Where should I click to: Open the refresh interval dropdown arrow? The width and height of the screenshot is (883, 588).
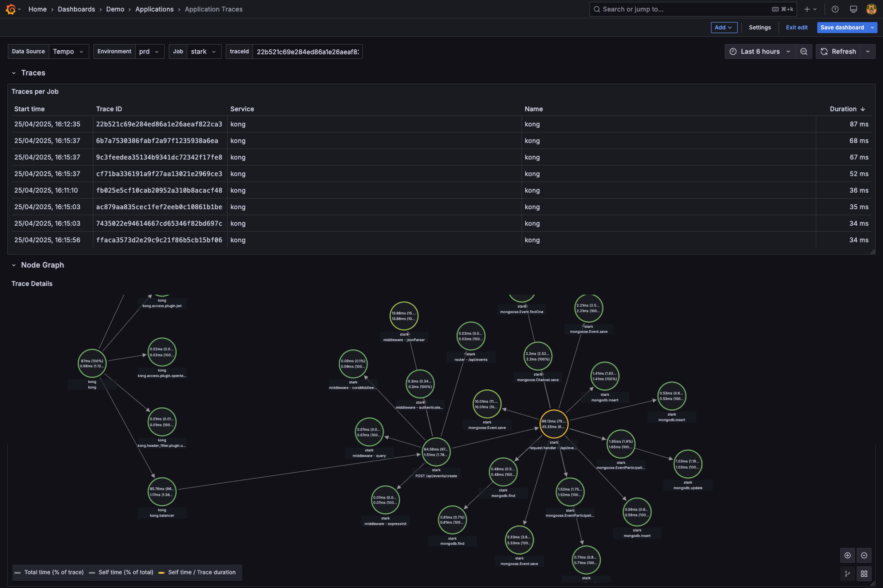click(x=868, y=51)
